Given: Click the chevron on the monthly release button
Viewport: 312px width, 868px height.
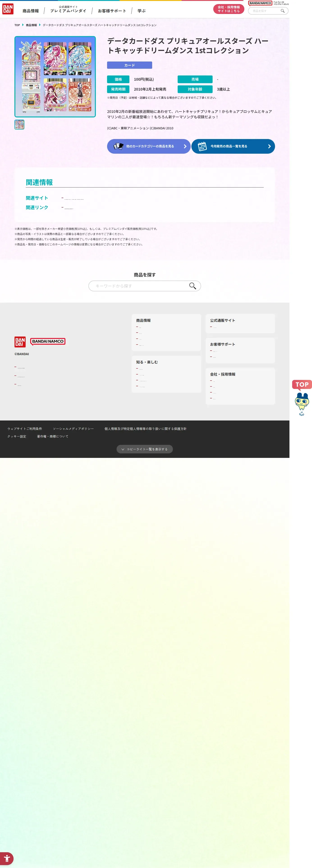Looking at the screenshot, I should click(x=269, y=146).
